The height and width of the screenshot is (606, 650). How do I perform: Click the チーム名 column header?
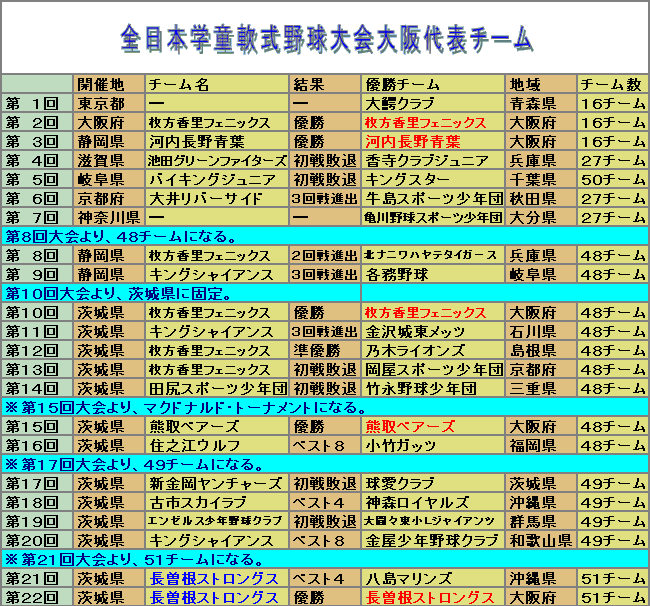pos(178,84)
